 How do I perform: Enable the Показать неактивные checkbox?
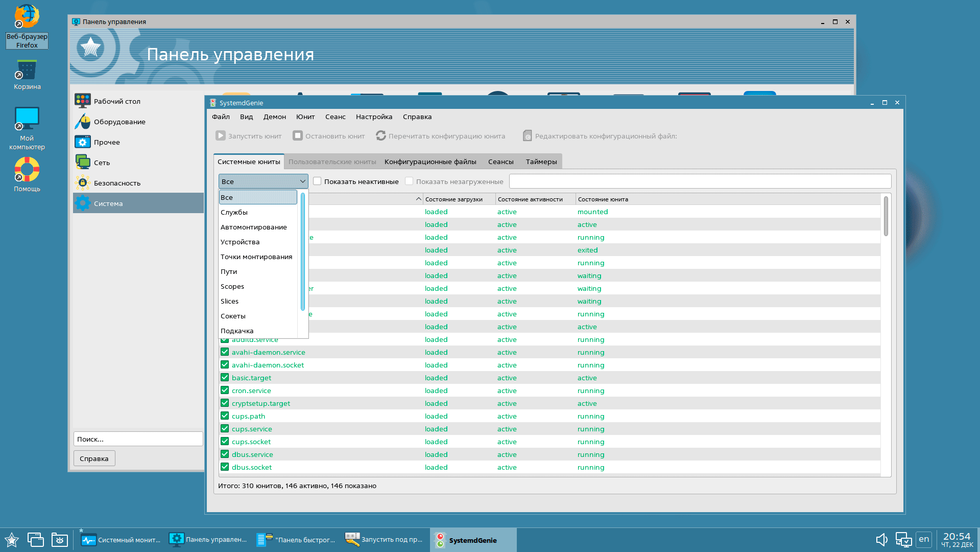coord(317,181)
